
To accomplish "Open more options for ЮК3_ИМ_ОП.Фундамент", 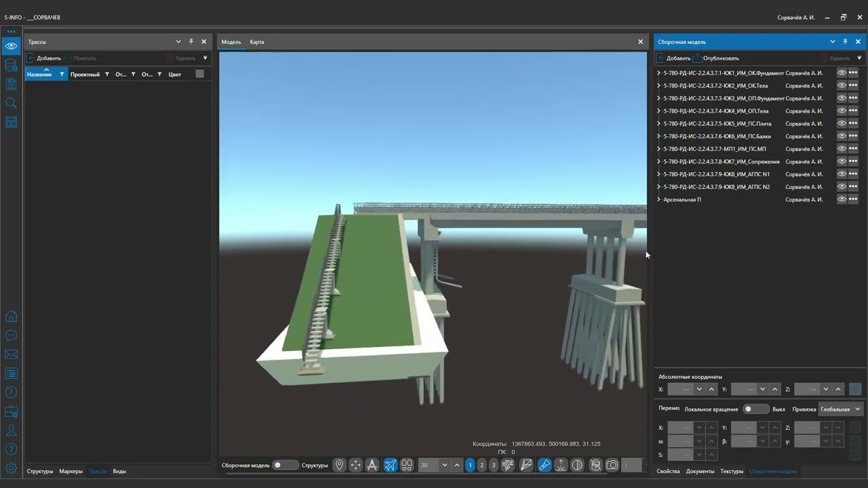I will click(853, 98).
